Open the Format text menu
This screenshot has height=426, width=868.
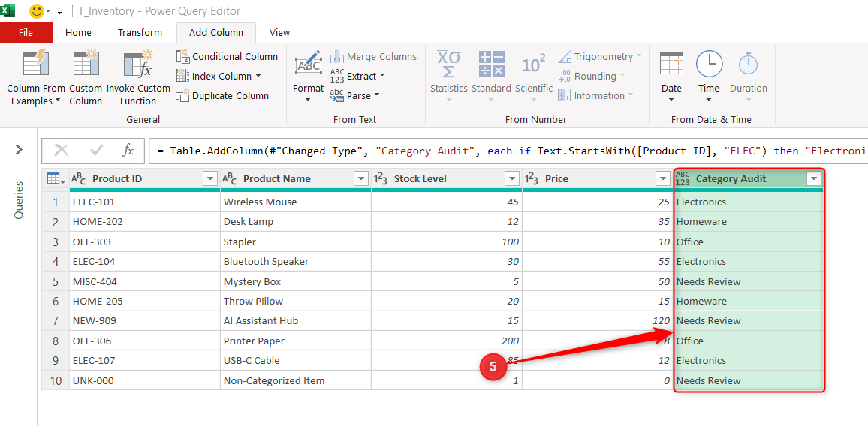coord(308,77)
